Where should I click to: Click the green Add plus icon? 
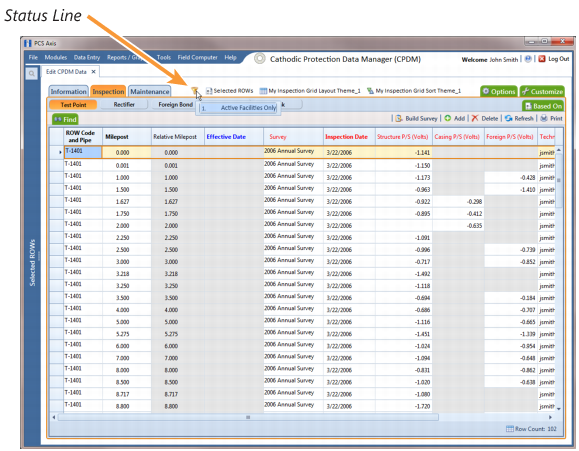(448, 118)
